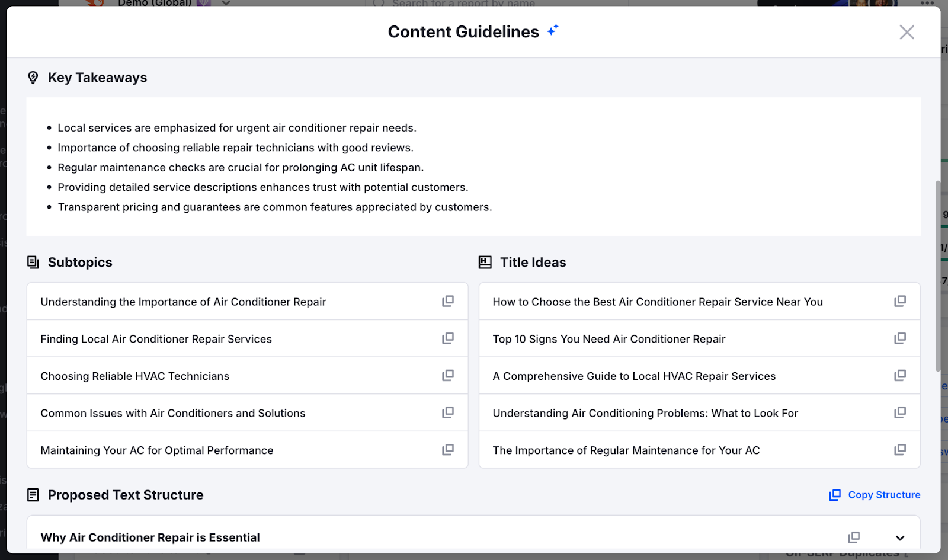Copy "The Importance of Regular Maintenance for Your AC"
The height and width of the screenshot is (560, 948).
pyautogui.click(x=900, y=449)
